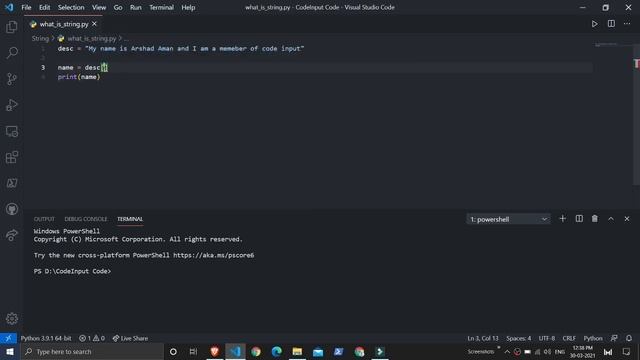
Task: Open the Selection menu
Action: [x=71, y=7]
